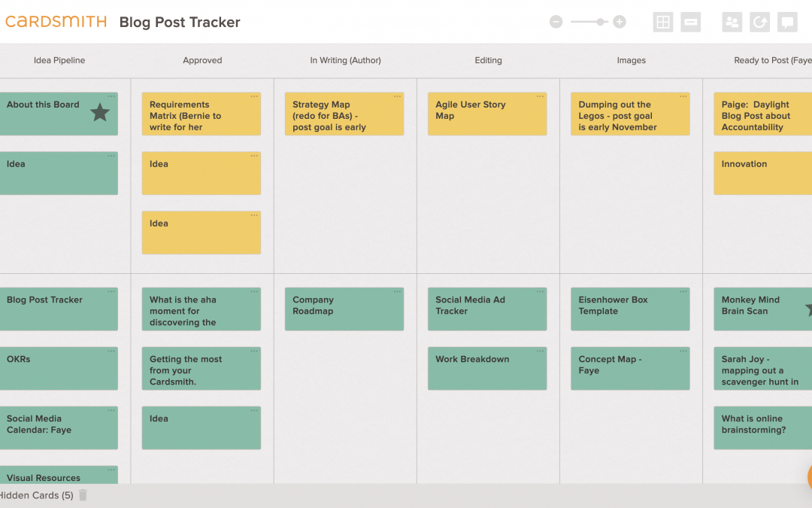
Task: Click the zoom in plus icon
Action: (620, 22)
